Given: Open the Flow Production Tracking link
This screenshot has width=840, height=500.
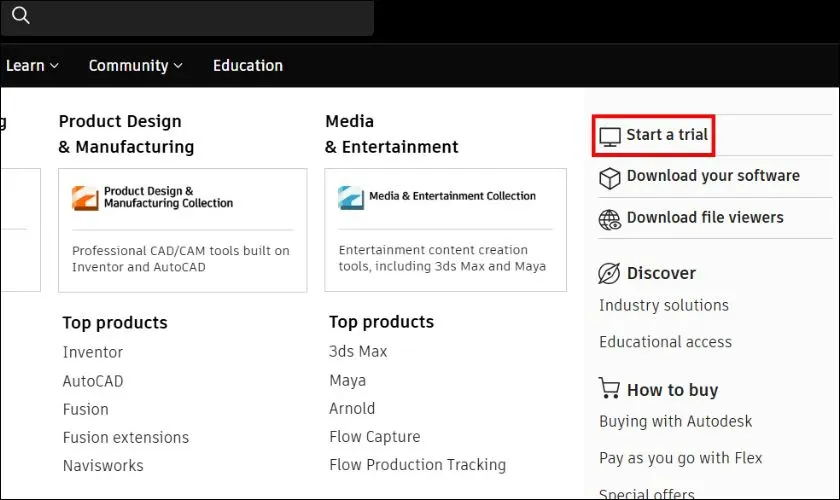Looking at the screenshot, I should point(417,465).
